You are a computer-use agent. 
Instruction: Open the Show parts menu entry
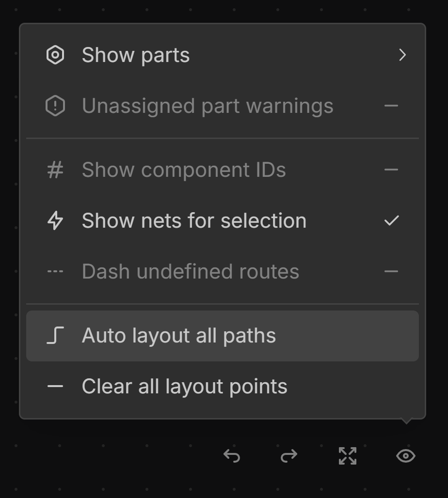136,55
